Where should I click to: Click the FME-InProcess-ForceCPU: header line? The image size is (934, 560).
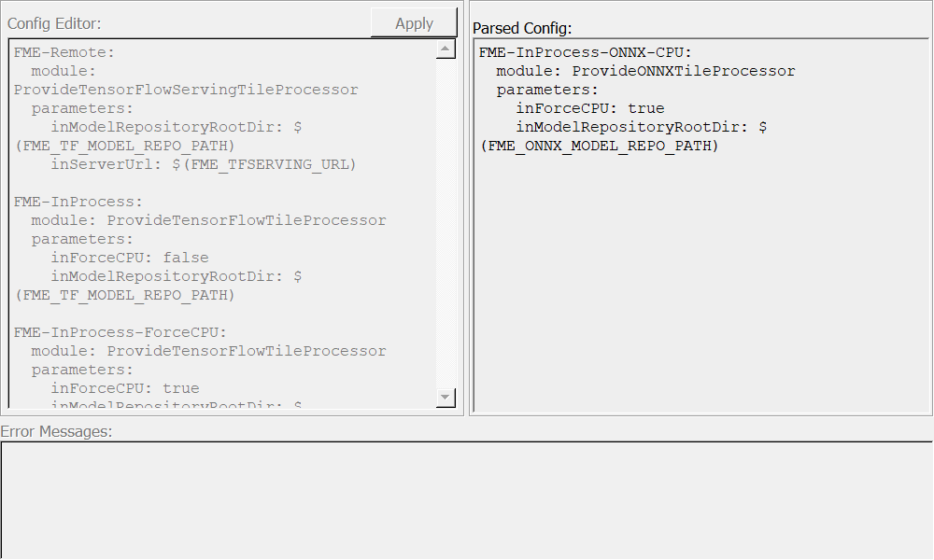[x=120, y=332]
